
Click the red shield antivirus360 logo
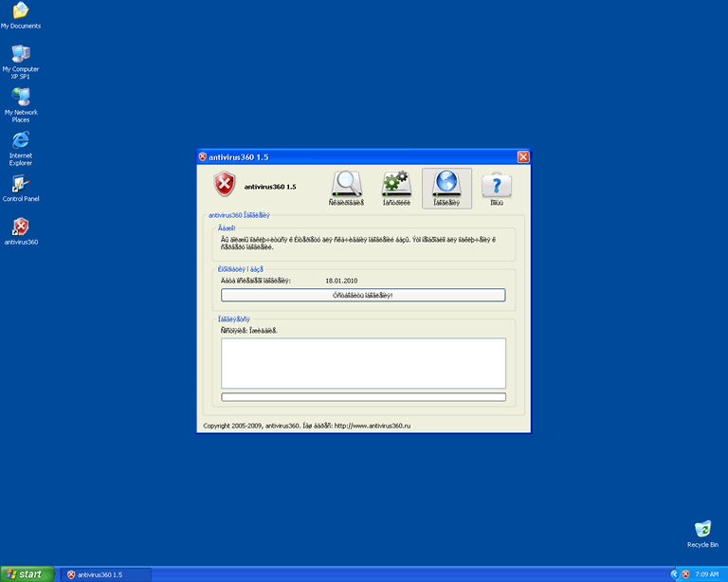(x=224, y=185)
